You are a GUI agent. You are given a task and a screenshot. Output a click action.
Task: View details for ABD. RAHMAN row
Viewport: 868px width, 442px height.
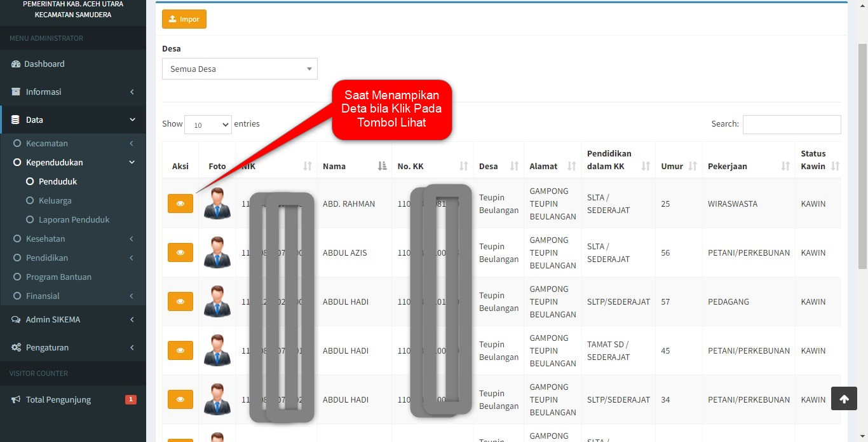click(180, 204)
